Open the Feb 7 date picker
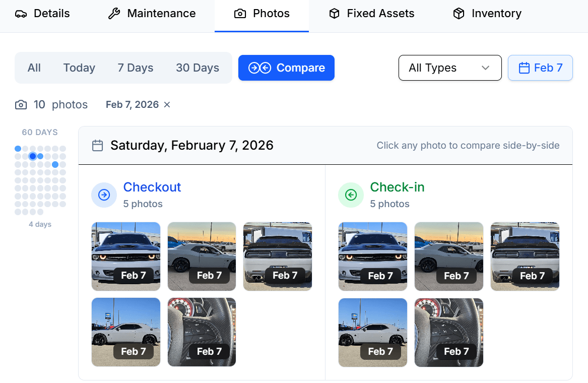 540,68
